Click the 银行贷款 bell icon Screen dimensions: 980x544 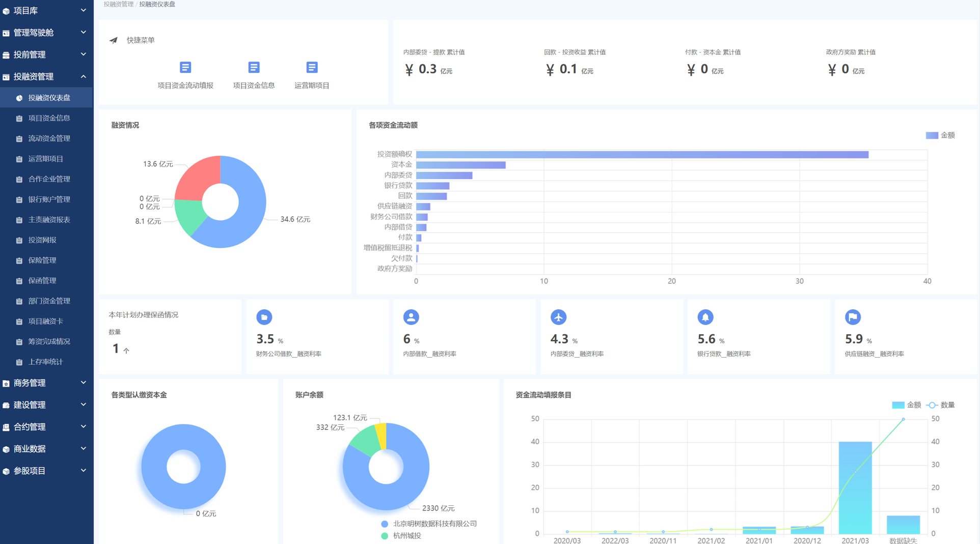click(705, 317)
